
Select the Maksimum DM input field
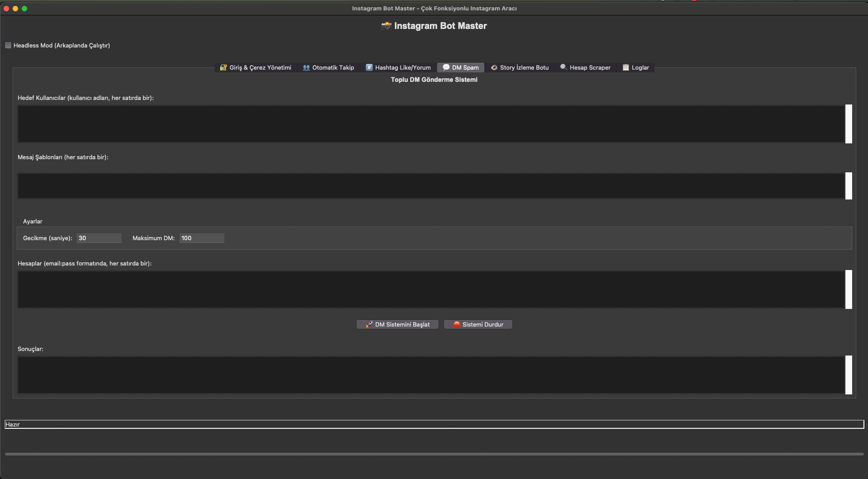click(x=202, y=238)
